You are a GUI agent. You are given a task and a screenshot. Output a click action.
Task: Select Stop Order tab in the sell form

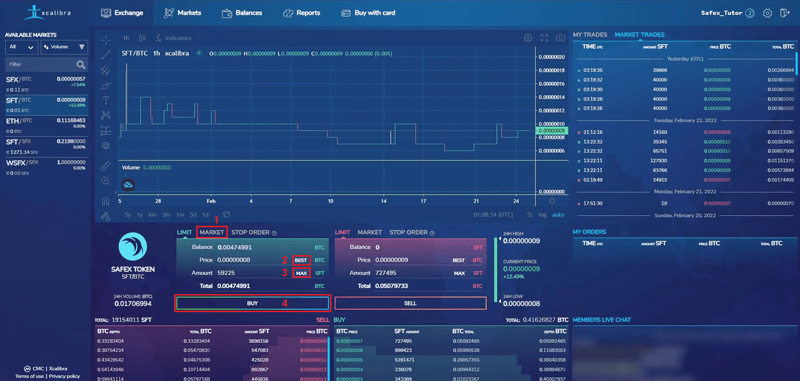pos(409,232)
